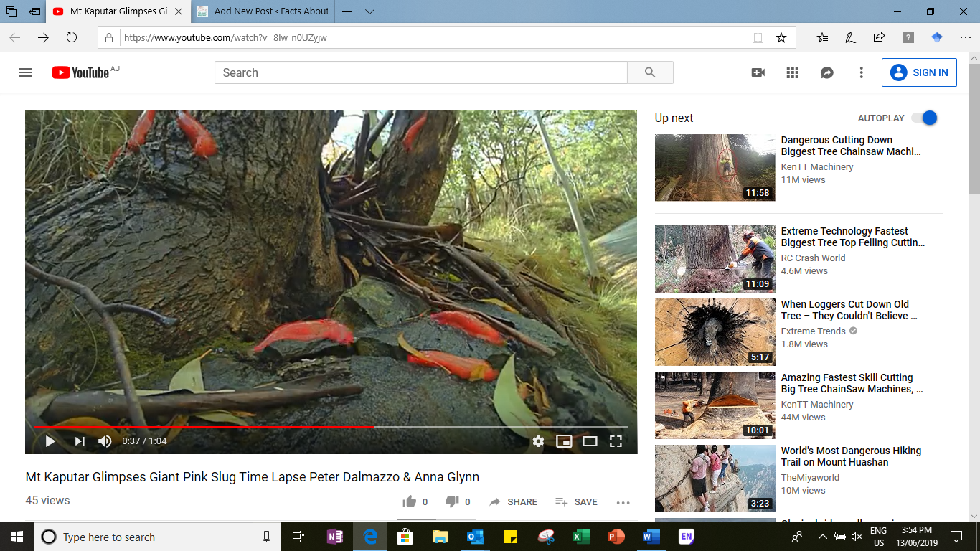Switch to Add New Post tab
The image size is (980, 551).
tap(263, 11)
